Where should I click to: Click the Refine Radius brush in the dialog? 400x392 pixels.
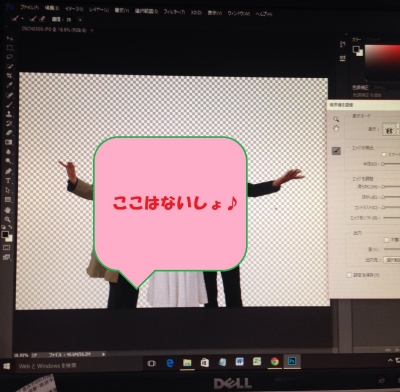(336, 151)
